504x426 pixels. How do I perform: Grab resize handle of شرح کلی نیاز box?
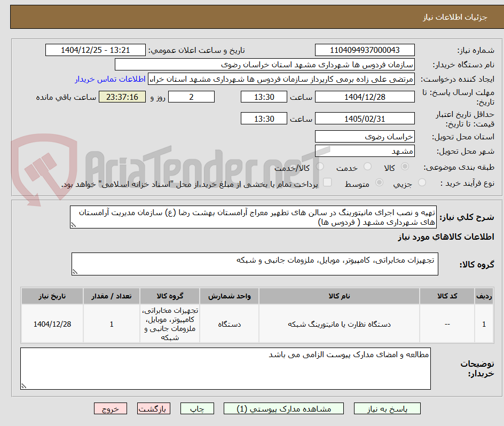click(73, 225)
